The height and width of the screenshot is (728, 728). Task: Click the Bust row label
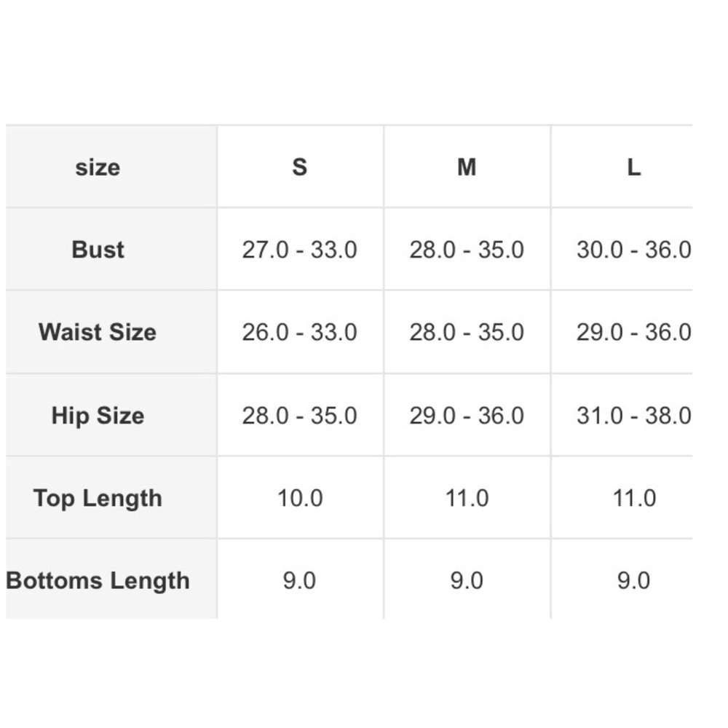click(x=98, y=250)
